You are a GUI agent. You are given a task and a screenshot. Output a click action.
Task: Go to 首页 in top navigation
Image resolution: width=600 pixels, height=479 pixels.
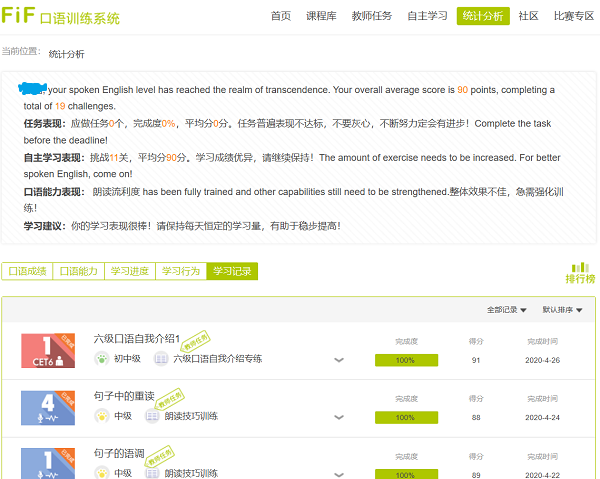[x=281, y=16]
